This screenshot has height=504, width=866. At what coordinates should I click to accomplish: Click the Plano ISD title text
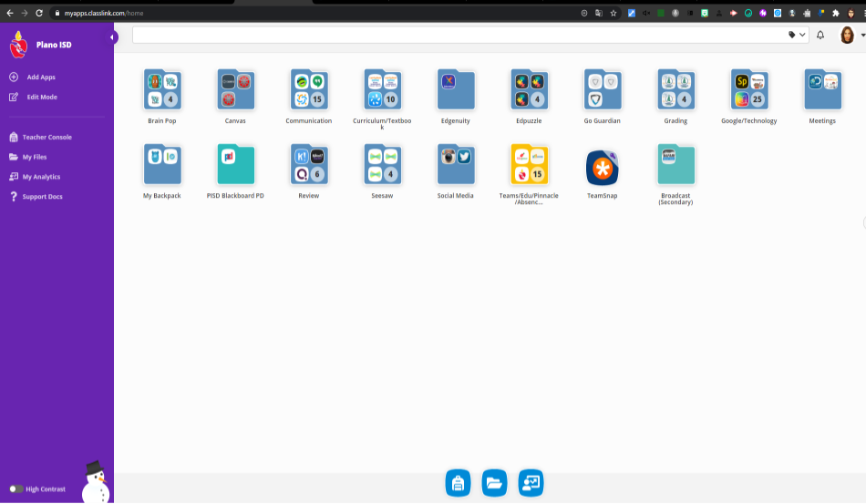point(54,45)
